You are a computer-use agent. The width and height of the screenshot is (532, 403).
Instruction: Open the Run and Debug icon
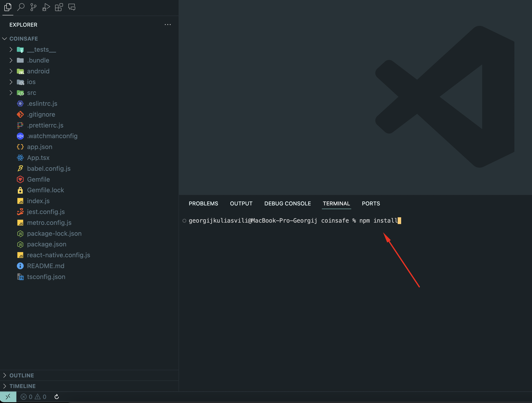(x=46, y=7)
